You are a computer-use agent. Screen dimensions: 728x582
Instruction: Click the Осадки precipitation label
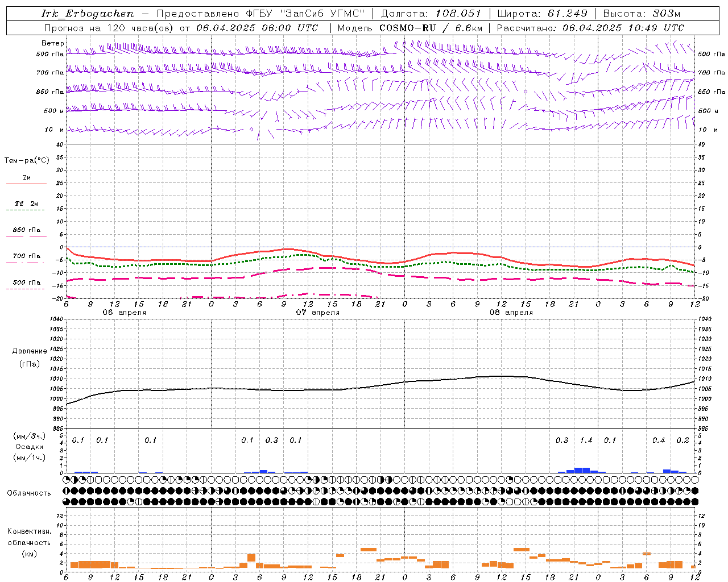pos(30,447)
